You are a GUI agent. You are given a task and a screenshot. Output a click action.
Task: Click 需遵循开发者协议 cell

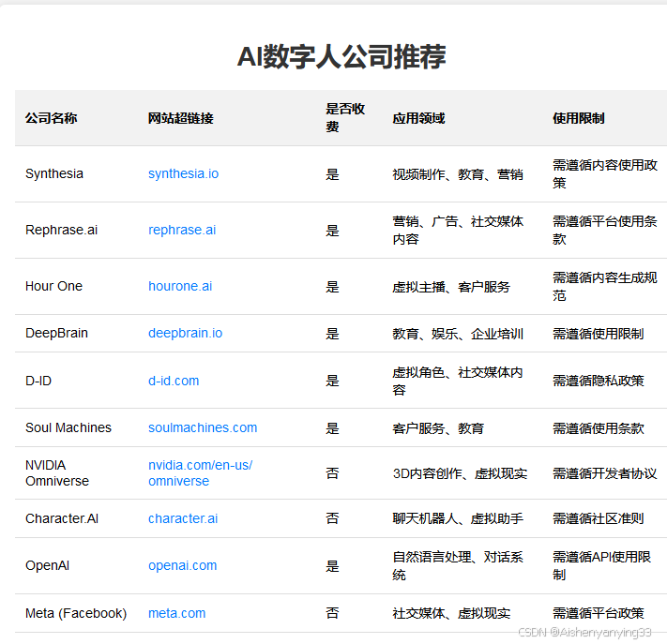pos(605,473)
